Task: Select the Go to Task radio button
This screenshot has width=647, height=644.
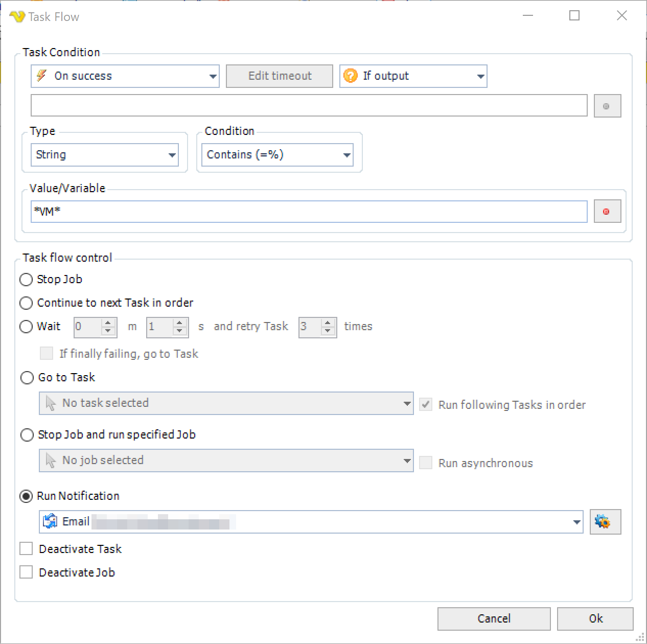Action: pyautogui.click(x=27, y=378)
